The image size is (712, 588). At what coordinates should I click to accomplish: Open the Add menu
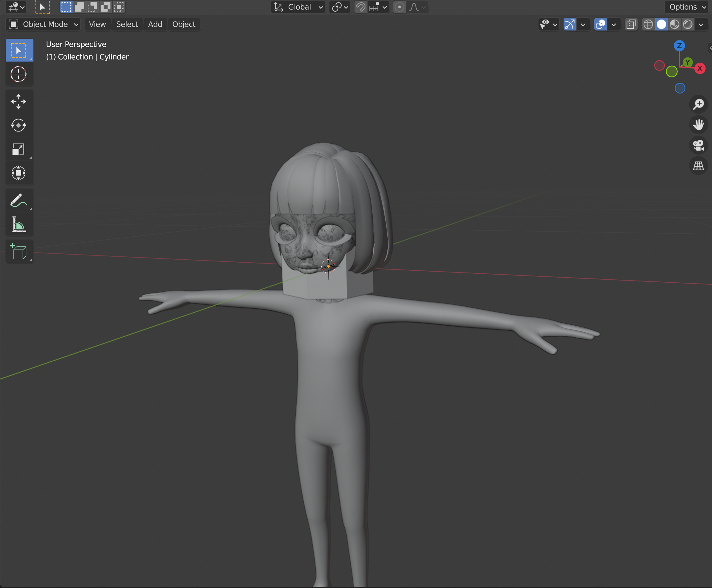point(155,24)
